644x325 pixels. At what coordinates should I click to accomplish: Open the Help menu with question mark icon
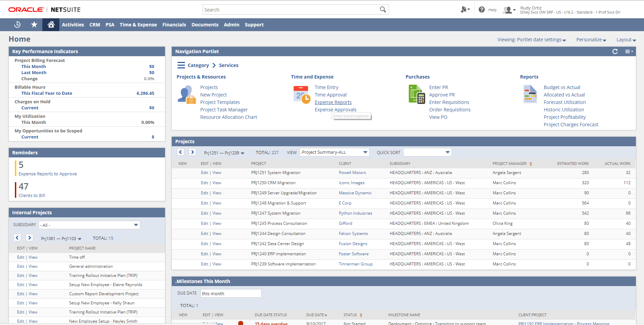click(482, 9)
